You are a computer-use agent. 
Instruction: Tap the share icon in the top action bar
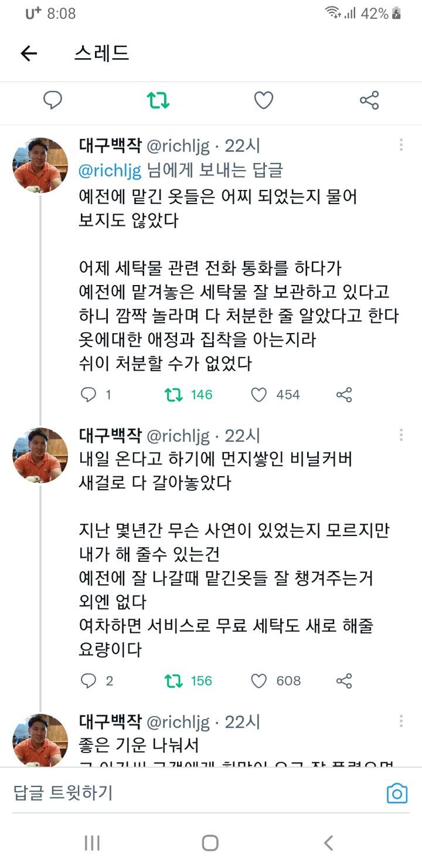[x=369, y=101]
